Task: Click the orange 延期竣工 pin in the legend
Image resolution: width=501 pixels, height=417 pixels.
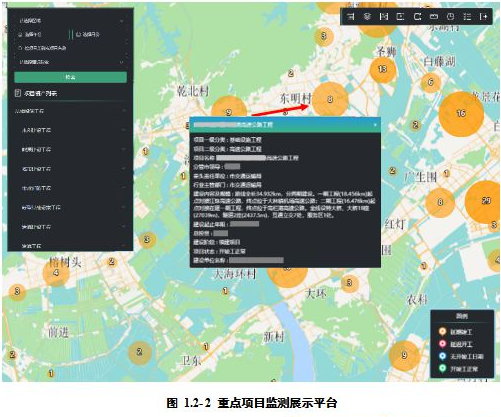Action: point(442,332)
